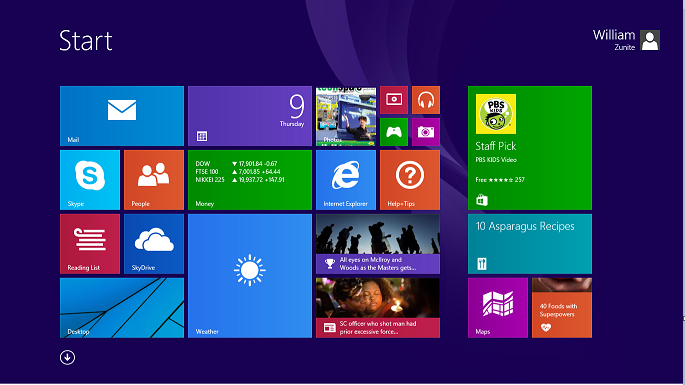Click the William user name

pyautogui.click(x=614, y=35)
